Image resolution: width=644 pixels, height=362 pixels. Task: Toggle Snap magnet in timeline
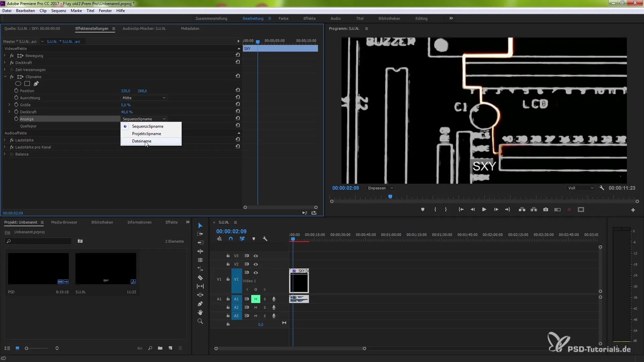point(231,239)
